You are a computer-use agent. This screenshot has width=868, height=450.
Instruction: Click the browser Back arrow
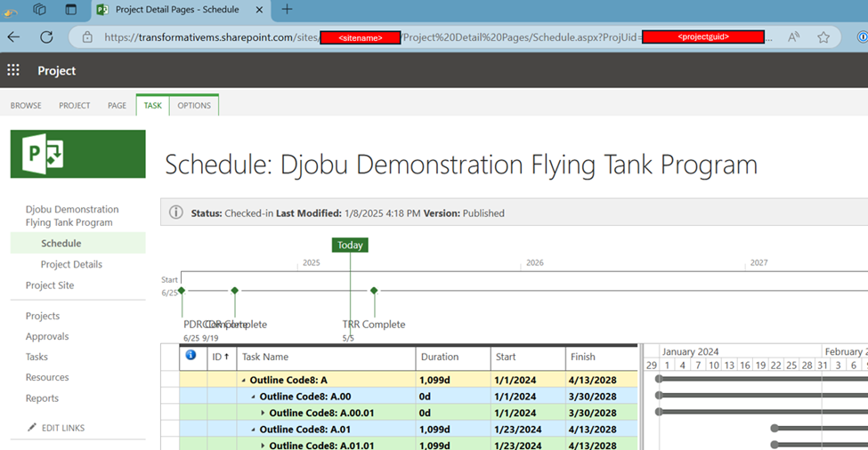[x=14, y=37]
